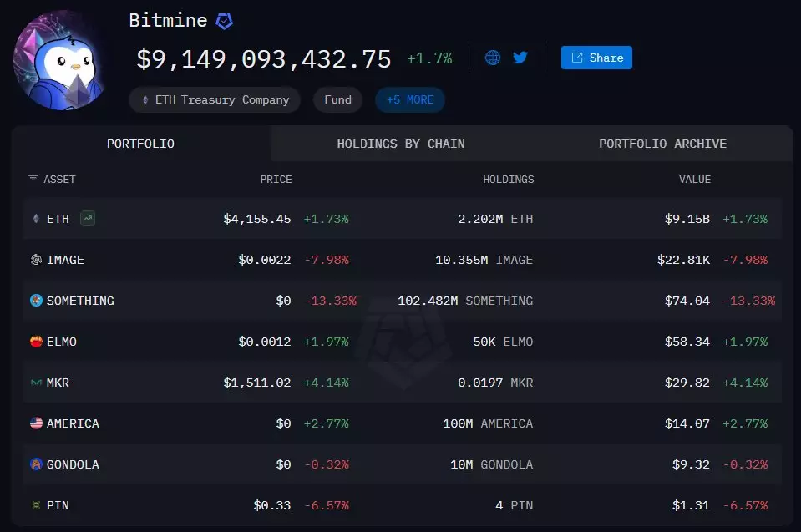Image resolution: width=801 pixels, height=532 pixels.
Task: Click the PIN token icon
Action: [x=36, y=505]
